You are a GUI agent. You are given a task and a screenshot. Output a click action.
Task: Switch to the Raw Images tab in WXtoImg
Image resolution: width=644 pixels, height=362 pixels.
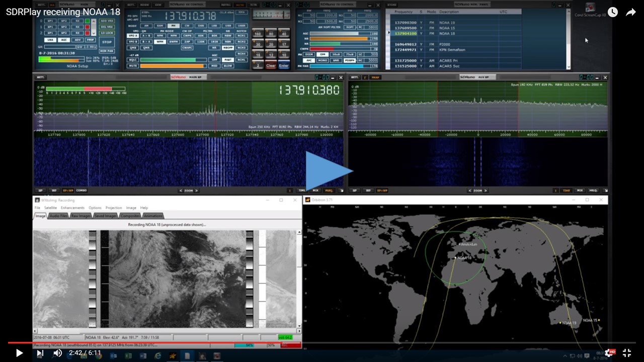click(81, 216)
